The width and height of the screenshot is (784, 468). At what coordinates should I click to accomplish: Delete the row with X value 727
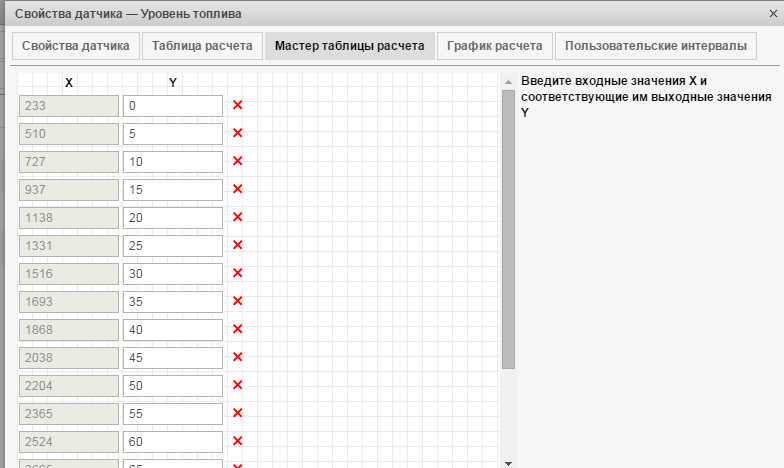coord(238,161)
